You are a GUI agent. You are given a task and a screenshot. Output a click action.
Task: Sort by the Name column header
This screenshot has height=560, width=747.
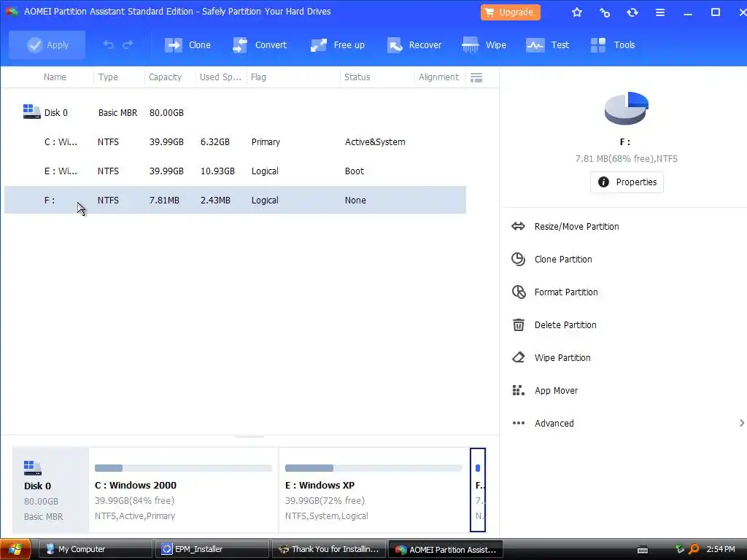55,77
